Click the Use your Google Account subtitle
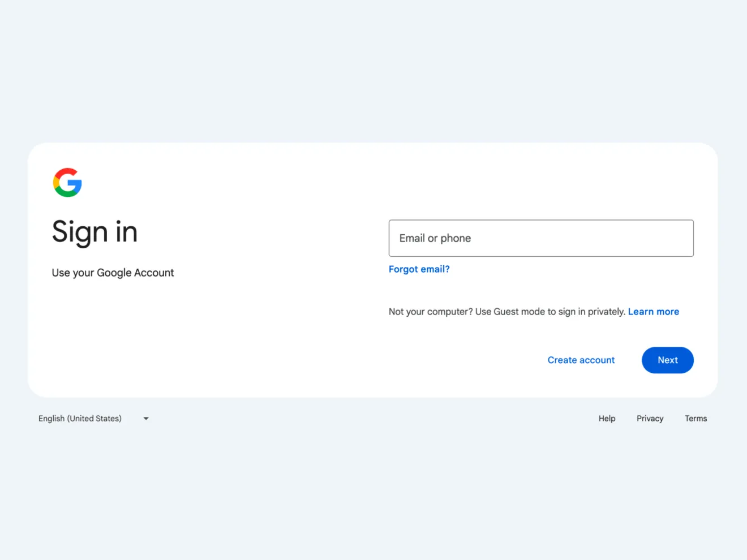Viewport: 747px width, 560px height. pyautogui.click(x=113, y=273)
